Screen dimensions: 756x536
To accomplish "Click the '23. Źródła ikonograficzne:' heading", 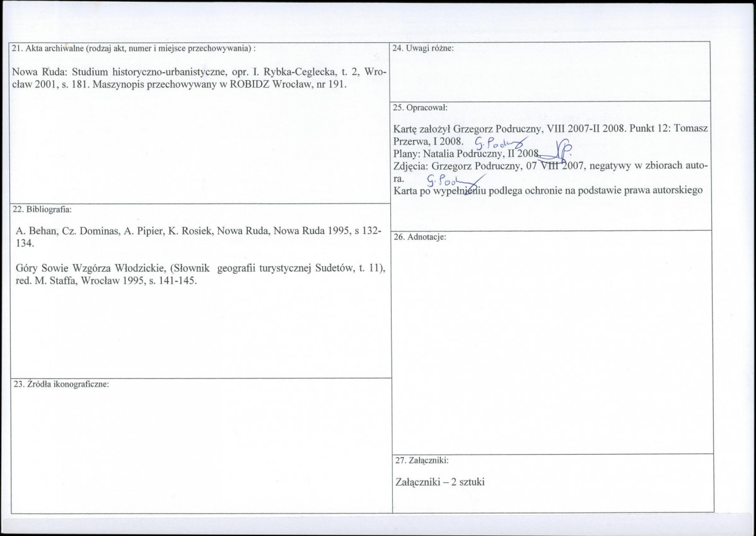I will click(x=61, y=384).
